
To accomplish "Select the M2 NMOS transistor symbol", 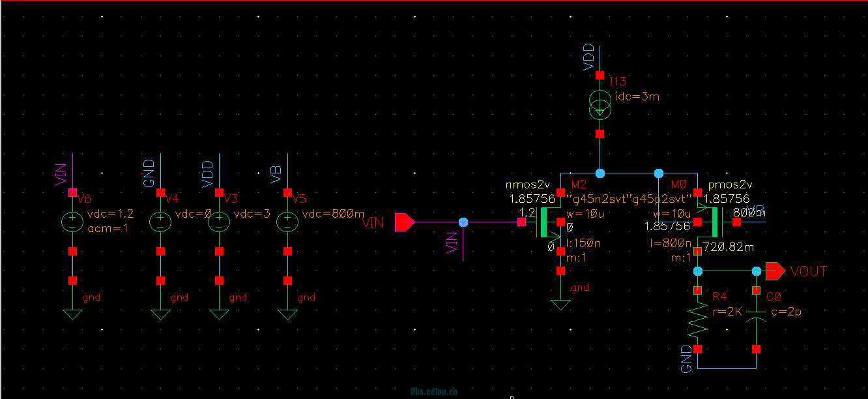I will [x=551, y=222].
